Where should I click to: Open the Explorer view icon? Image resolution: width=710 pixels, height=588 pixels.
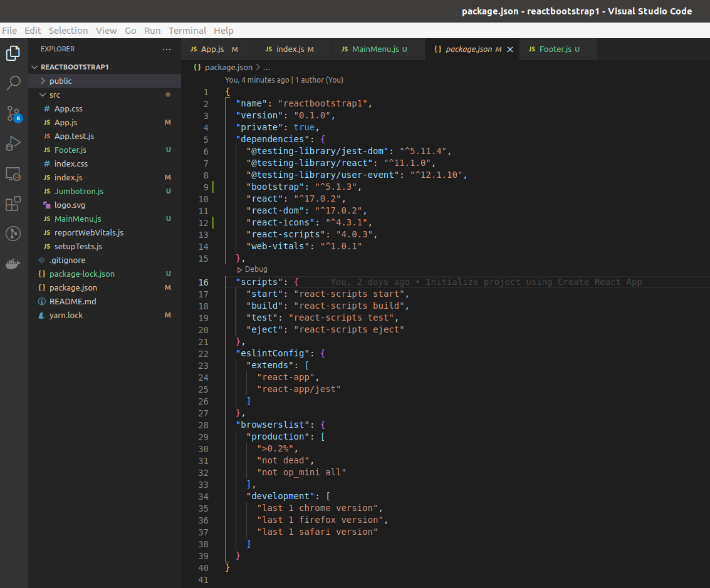13,53
